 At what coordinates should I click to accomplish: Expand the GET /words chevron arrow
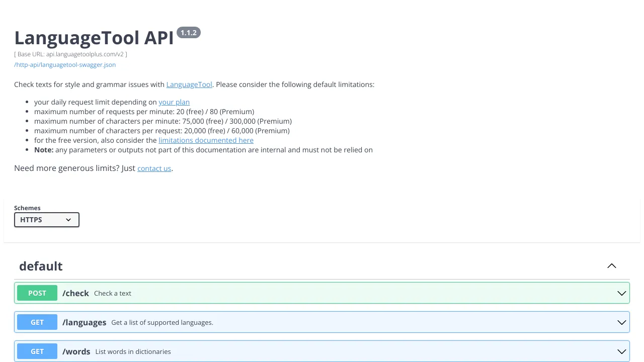[x=622, y=351]
